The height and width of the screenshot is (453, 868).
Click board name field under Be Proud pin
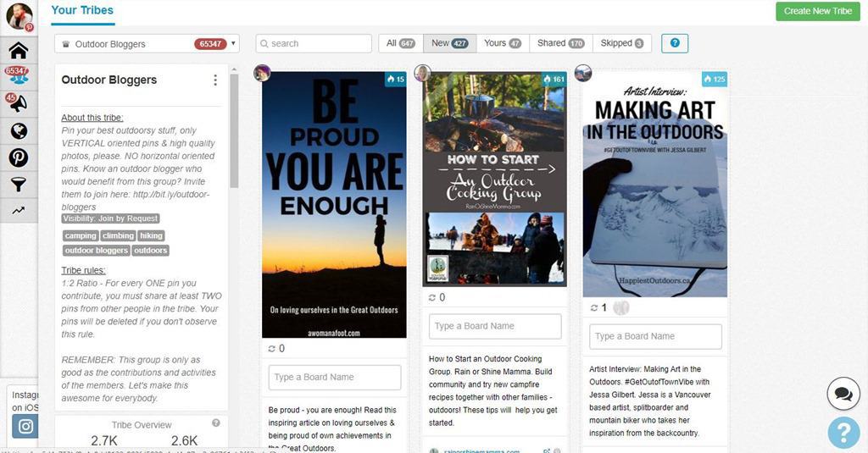[335, 378]
